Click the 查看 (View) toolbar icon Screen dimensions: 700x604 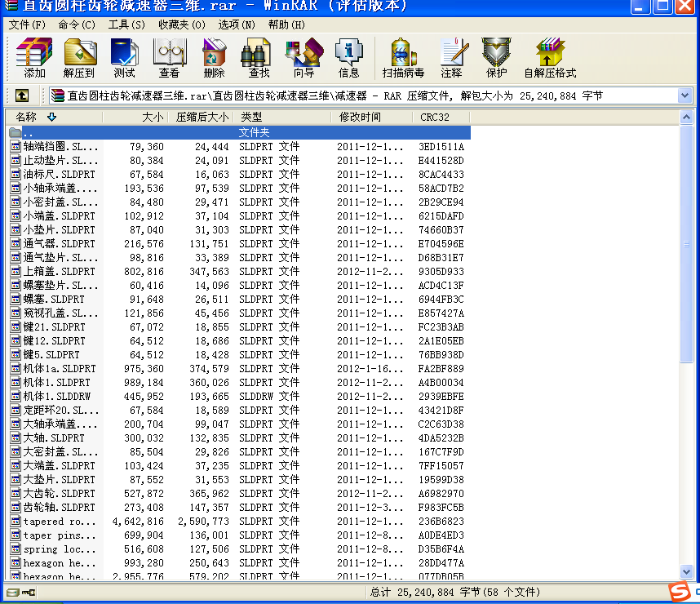[169, 58]
